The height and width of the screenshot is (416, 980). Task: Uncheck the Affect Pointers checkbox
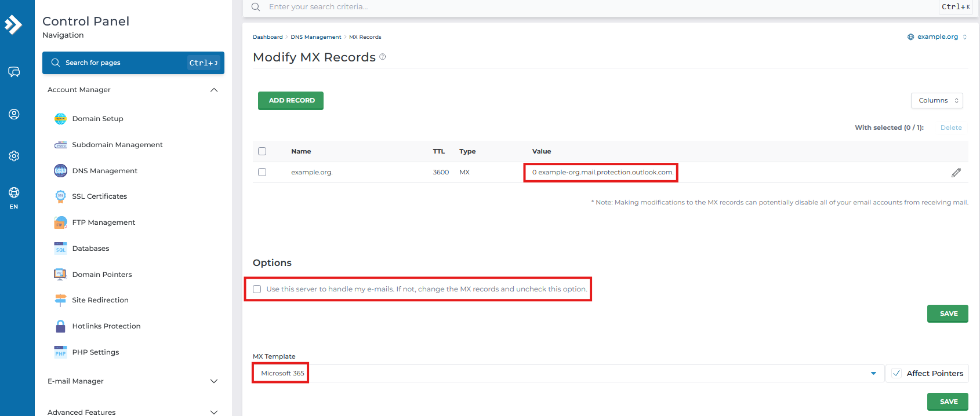(896, 373)
